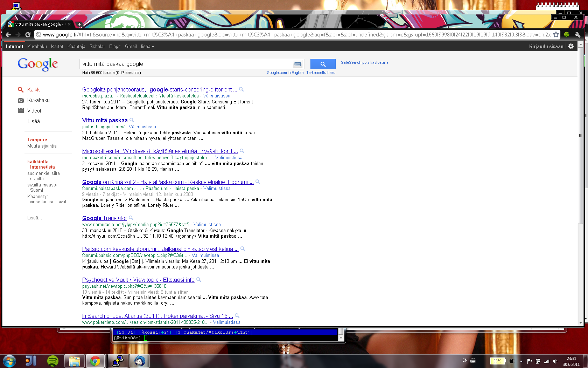Open the on-screen keyboard icon in search box
Viewport: 588px width, 368px height.
(x=297, y=64)
